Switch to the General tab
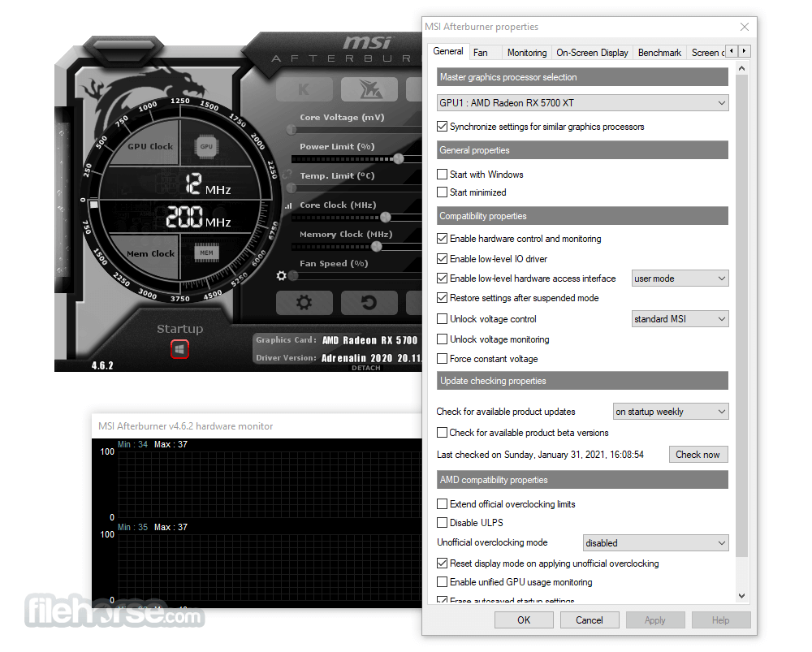Viewport: 812px width, 652px height. pos(448,51)
